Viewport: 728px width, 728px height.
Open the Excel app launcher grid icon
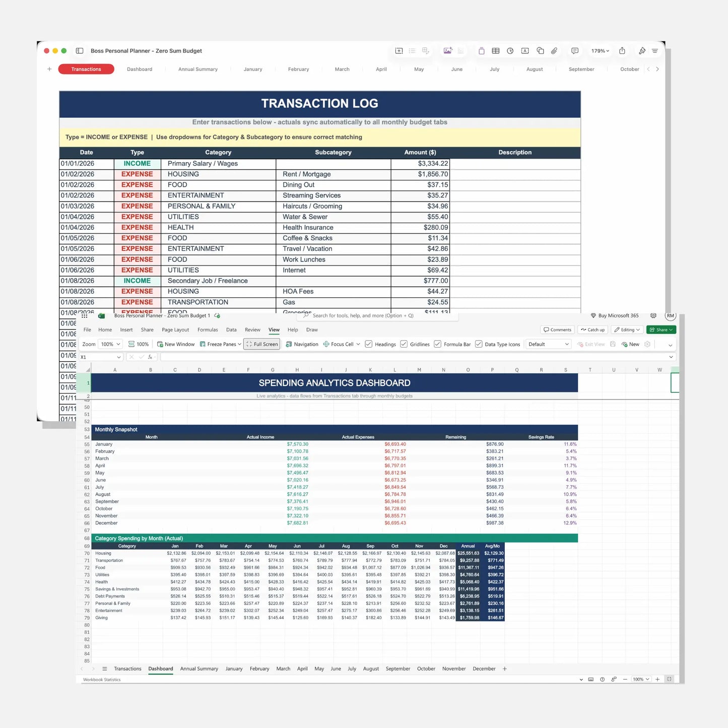click(x=85, y=316)
